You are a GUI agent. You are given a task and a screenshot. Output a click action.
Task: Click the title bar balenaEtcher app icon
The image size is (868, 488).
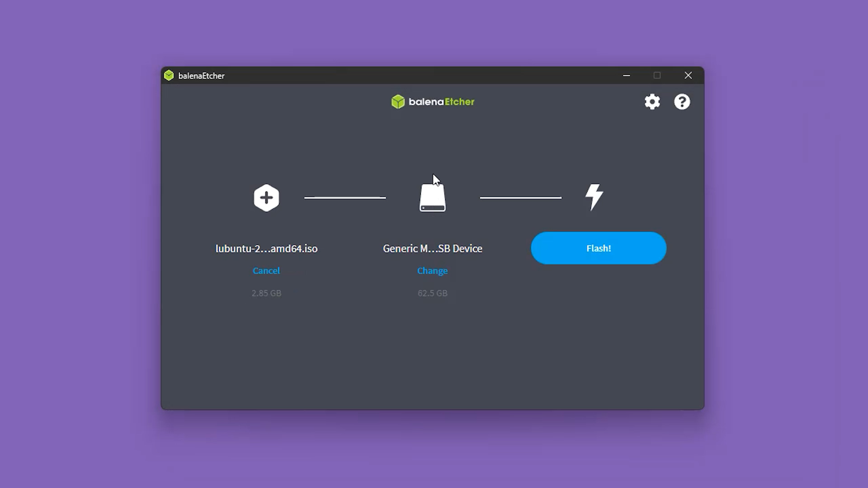coord(169,75)
